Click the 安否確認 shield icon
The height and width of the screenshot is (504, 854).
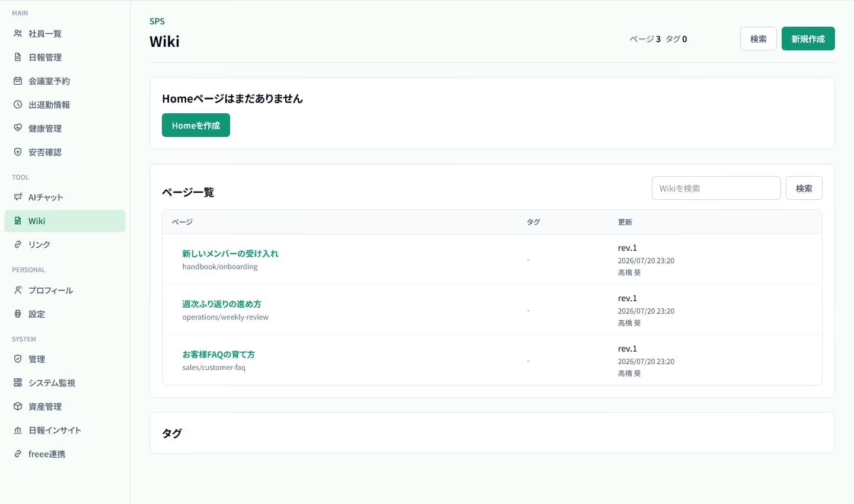click(18, 152)
